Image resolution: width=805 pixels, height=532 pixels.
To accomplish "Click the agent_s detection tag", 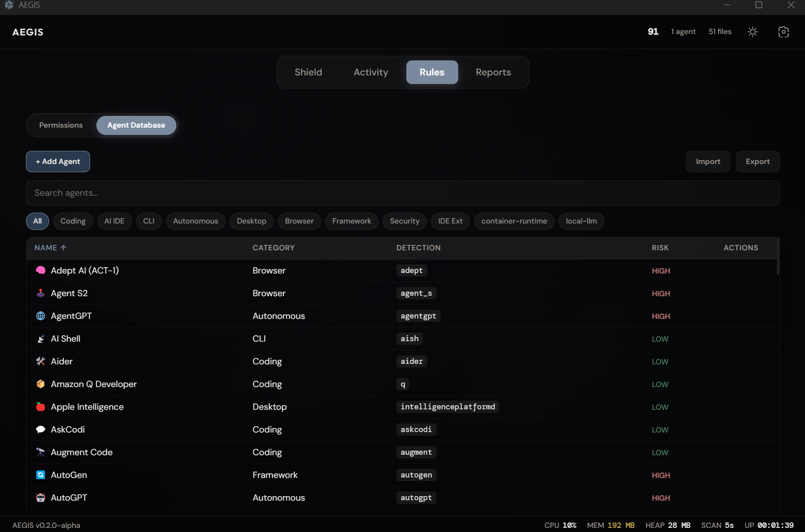I will [416, 293].
